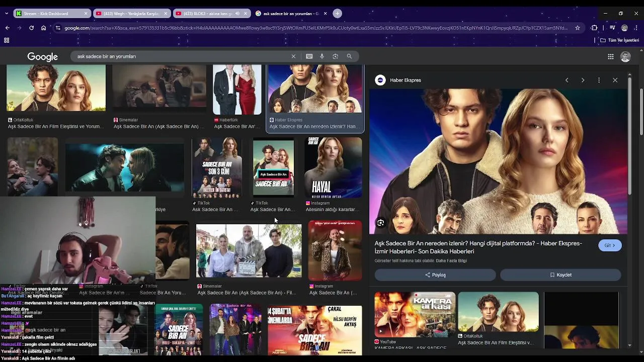The image size is (644, 362).
Task: Close the Stream - Kick Dashboard tab
Action: click(x=86, y=14)
